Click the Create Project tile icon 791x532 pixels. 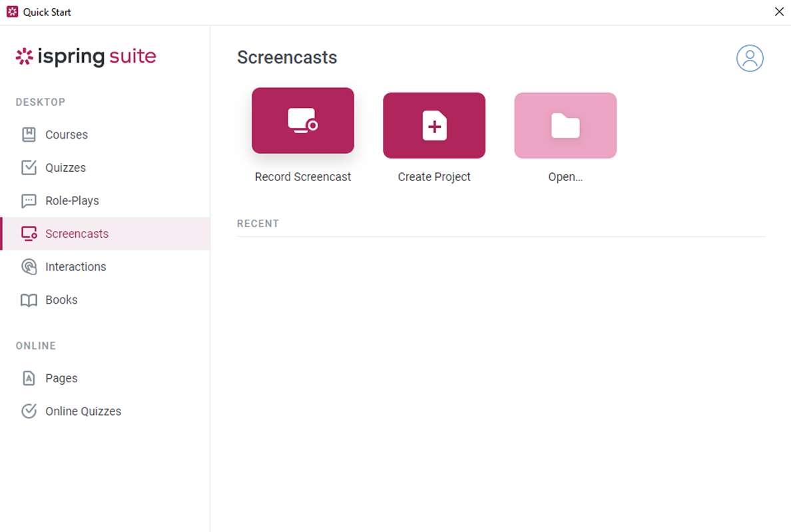(x=434, y=126)
